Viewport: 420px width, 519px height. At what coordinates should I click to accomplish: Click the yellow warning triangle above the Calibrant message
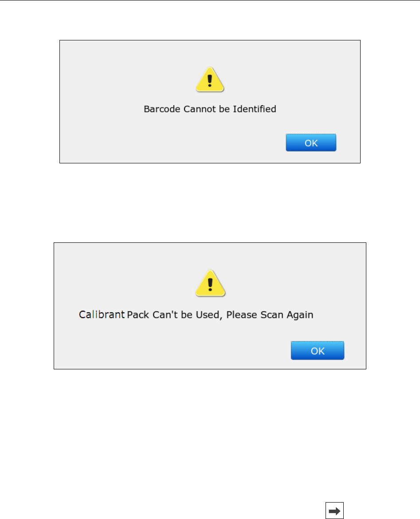(x=210, y=283)
